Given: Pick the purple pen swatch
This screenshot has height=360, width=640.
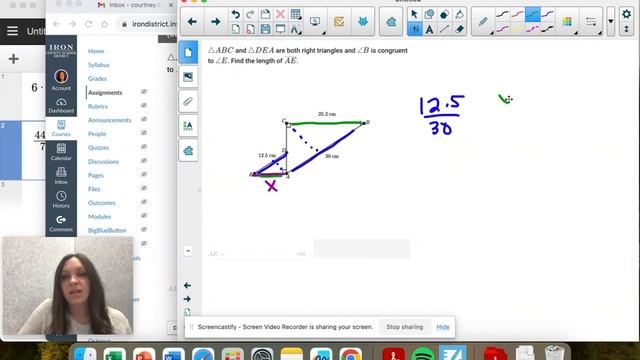Looking at the screenshot, I should [x=548, y=14].
